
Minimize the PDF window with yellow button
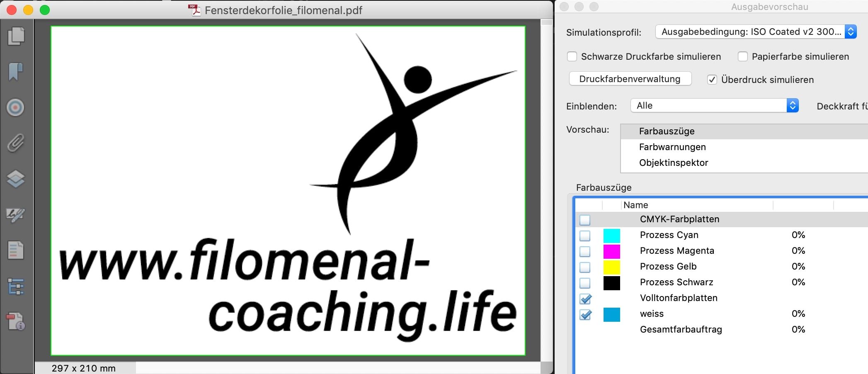pyautogui.click(x=28, y=10)
